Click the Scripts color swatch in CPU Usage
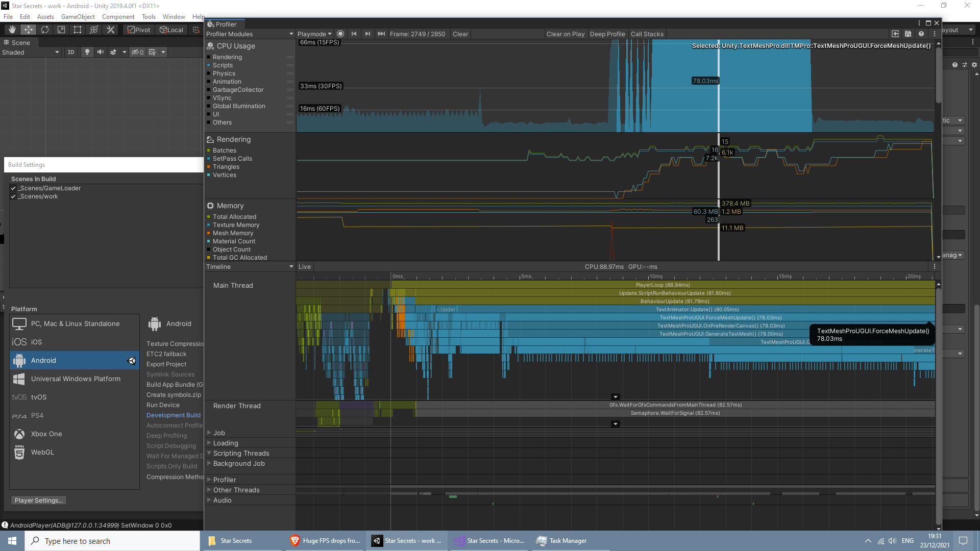Image resolution: width=980 pixels, height=551 pixels. [x=209, y=65]
